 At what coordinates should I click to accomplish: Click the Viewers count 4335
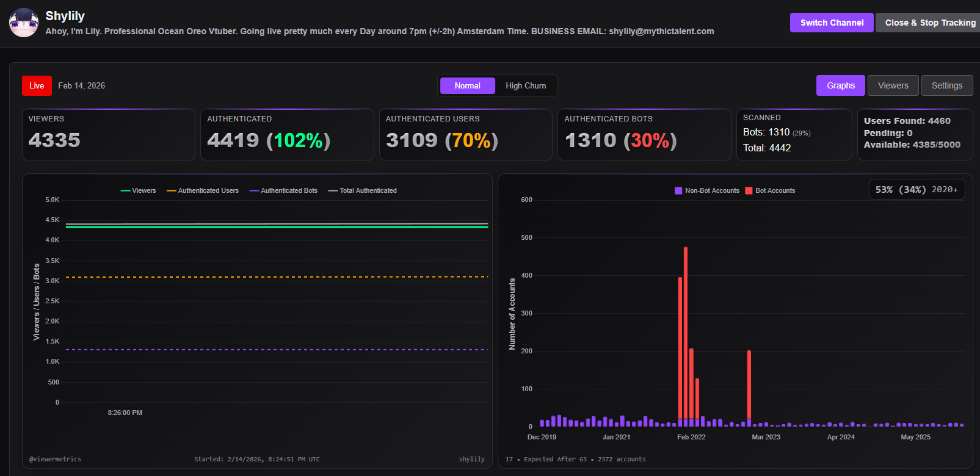pyautogui.click(x=54, y=140)
